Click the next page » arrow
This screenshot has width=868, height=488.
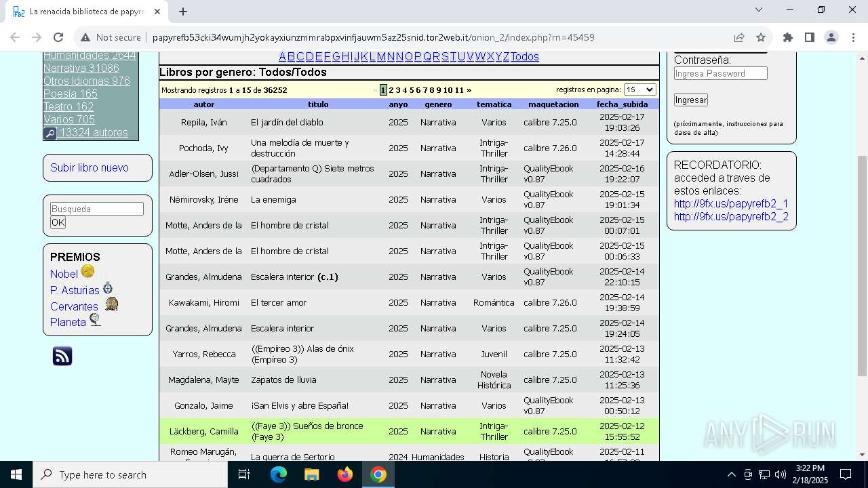click(469, 90)
